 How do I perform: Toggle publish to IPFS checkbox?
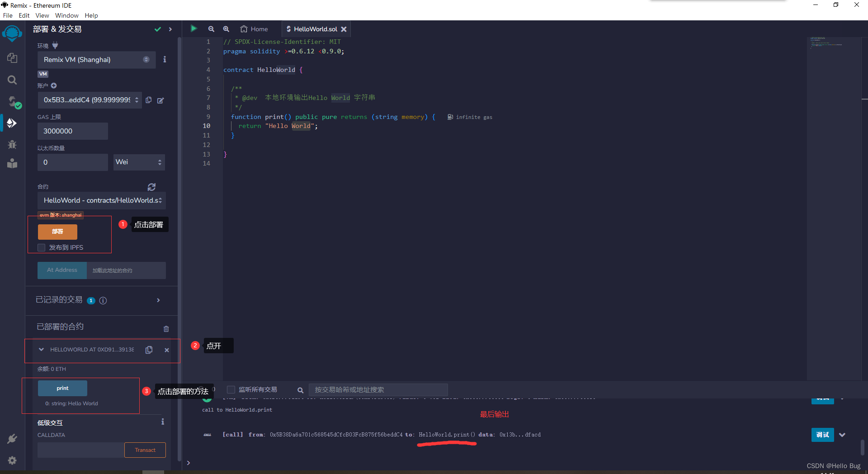(42, 247)
